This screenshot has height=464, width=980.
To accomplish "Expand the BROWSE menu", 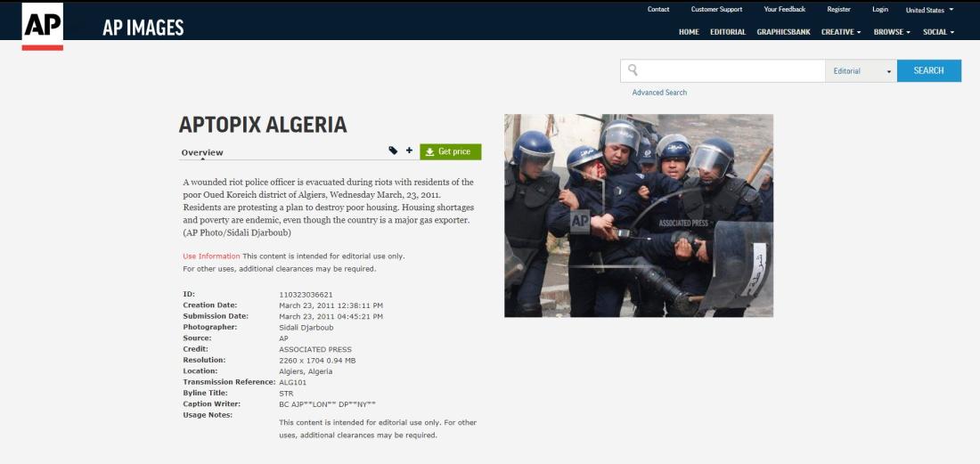I will [x=892, y=32].
